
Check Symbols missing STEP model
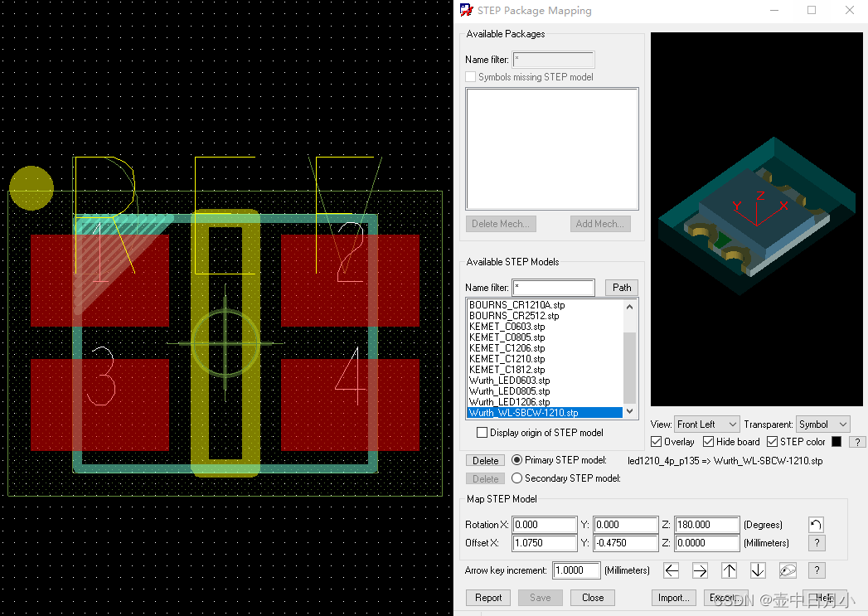(470, 75)
